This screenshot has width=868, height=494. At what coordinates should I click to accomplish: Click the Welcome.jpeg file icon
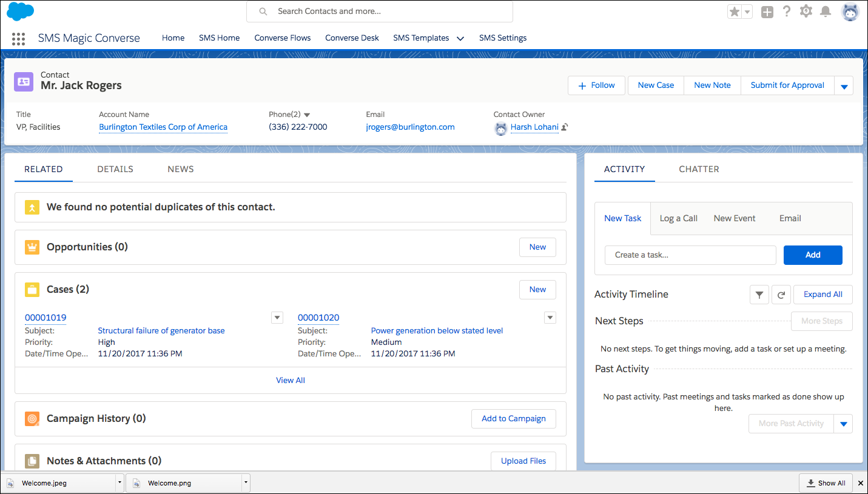coord(10,483)
